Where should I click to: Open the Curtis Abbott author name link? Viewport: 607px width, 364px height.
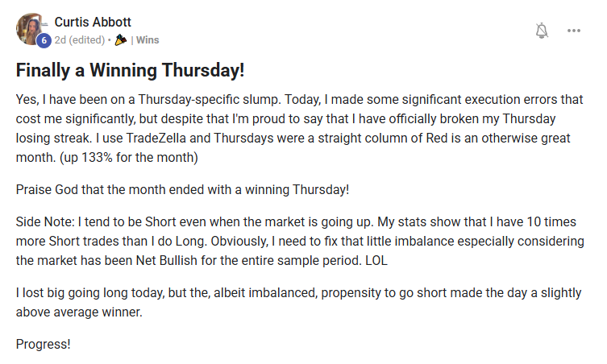tap(93, 22)
